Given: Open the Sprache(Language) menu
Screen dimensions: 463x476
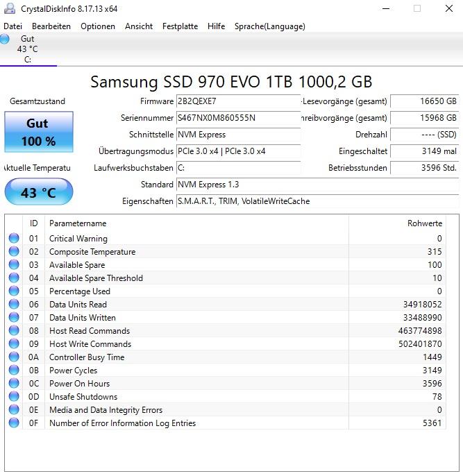Looking at the screenshot, I should coord(269,26).
